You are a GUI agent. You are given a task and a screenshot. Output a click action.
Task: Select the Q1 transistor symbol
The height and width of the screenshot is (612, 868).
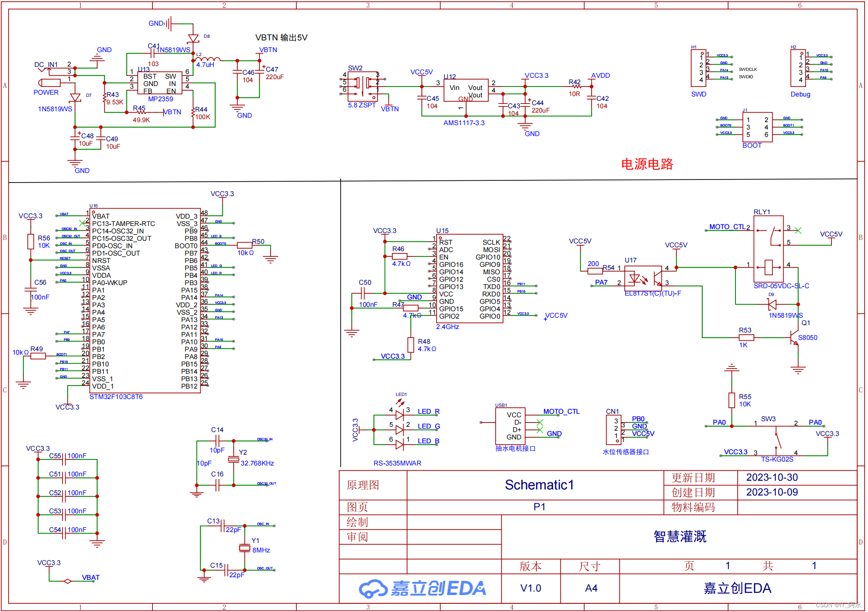click(x=795, y=338)
